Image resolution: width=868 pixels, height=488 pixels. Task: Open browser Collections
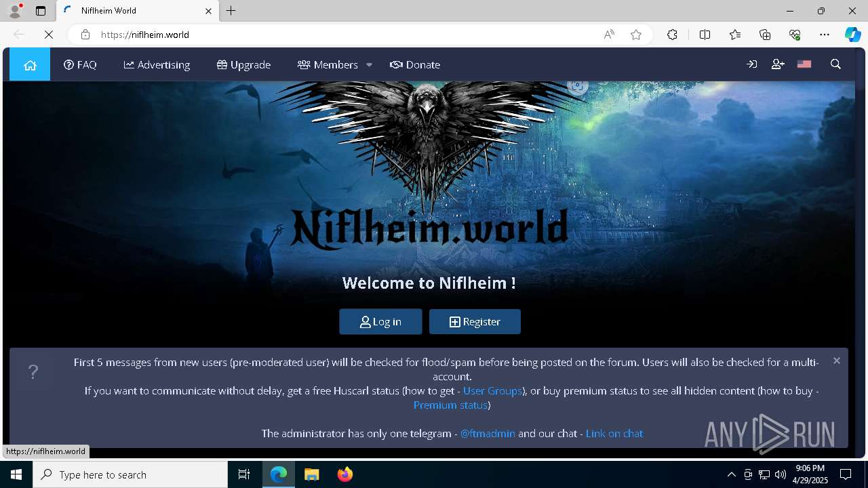tap(765, 35)
